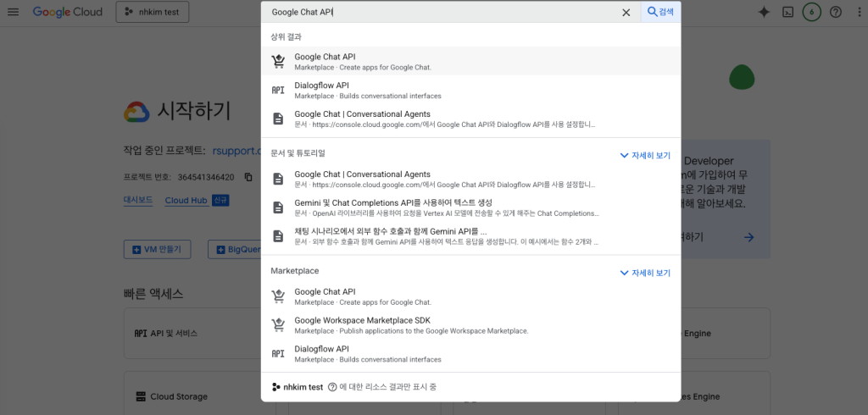Expand 자세히 보기 for Marketplace section
This screenshot has height=415, width=868.
point(645,273)
